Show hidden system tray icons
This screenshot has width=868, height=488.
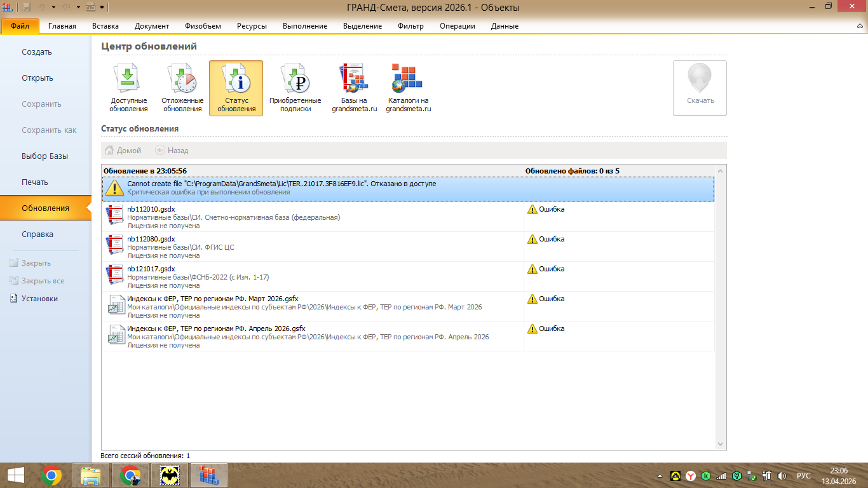660,476
